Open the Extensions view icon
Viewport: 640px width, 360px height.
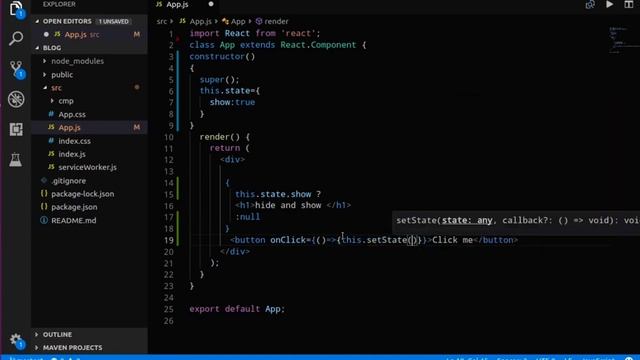(x=16, y=129)
